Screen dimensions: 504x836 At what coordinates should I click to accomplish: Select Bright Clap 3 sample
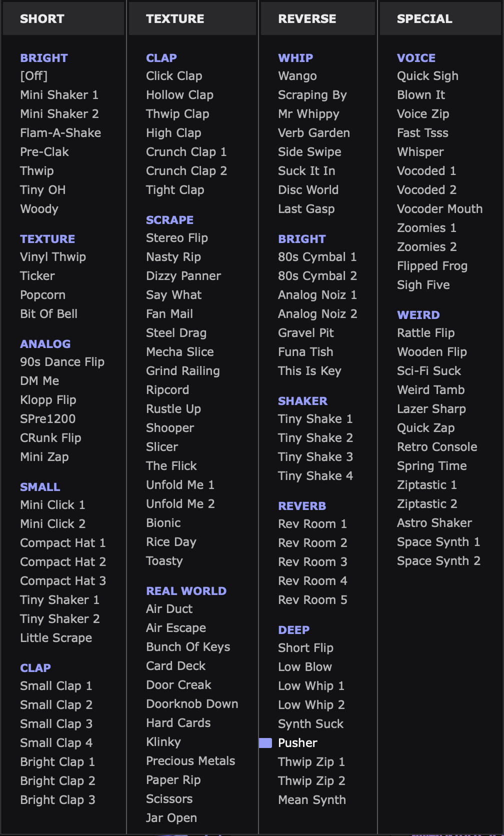[x=57, y=800]
